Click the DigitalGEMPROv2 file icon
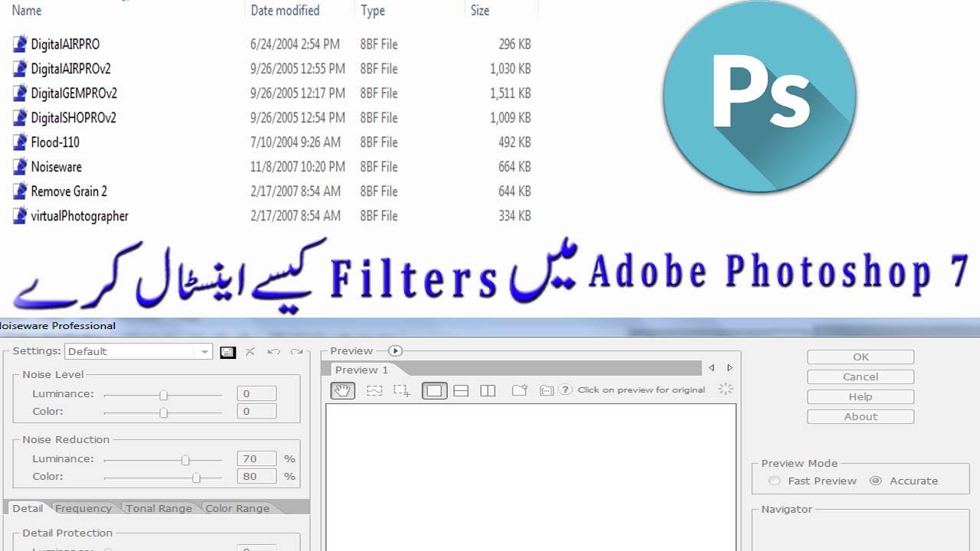 20,93
